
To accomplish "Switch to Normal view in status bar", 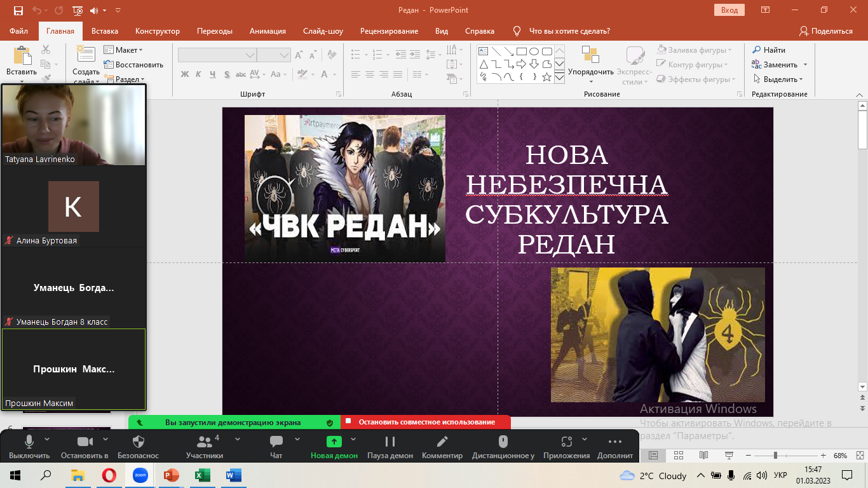I will tap(653, 456).
